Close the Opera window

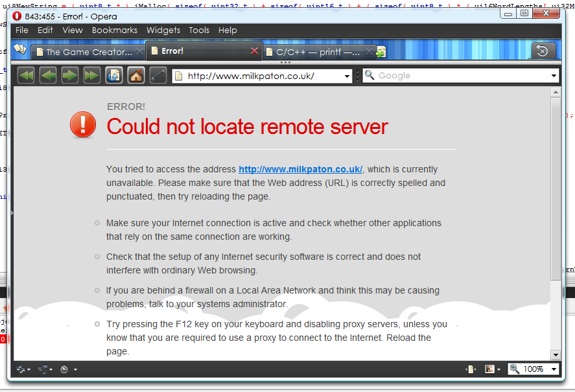tap(546, 14)
